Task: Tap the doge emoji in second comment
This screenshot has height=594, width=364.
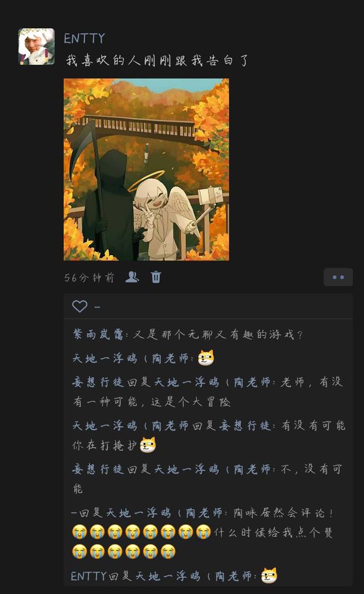Action: point(206,358)
